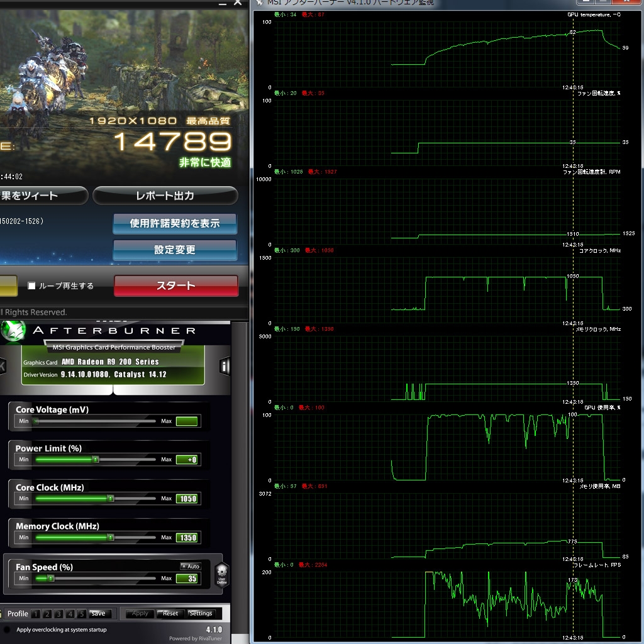This screenshot has width=644, height=644.
Task: Open the 使用許諾契約を表示 license agreement button
Action: 175,223
